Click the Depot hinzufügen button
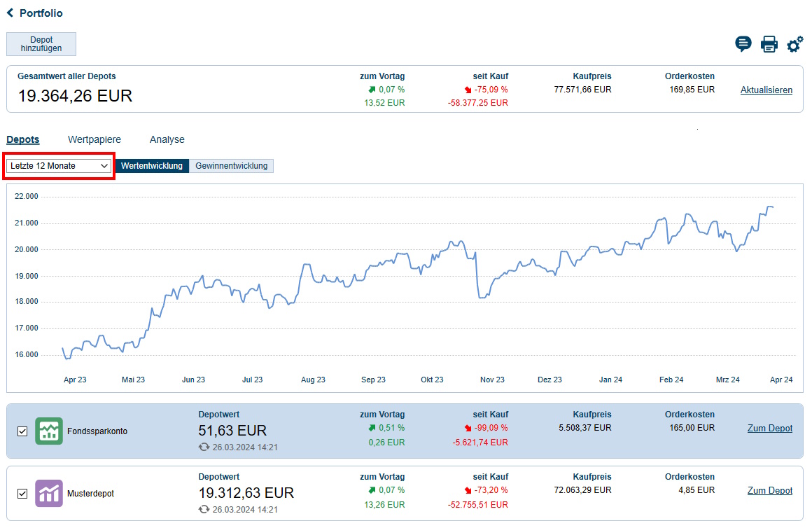812x528 pixels. [x=41, y=44]
